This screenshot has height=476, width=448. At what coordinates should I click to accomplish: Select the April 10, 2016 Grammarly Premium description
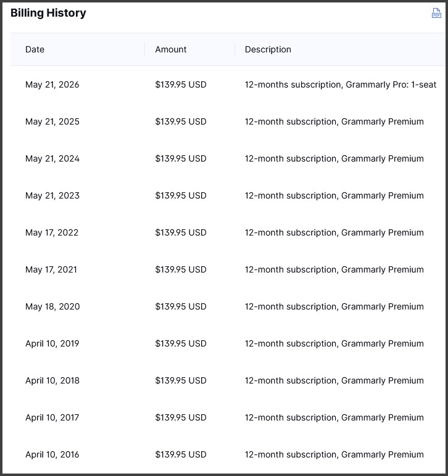pyautogui.click(x=334, y=455)
